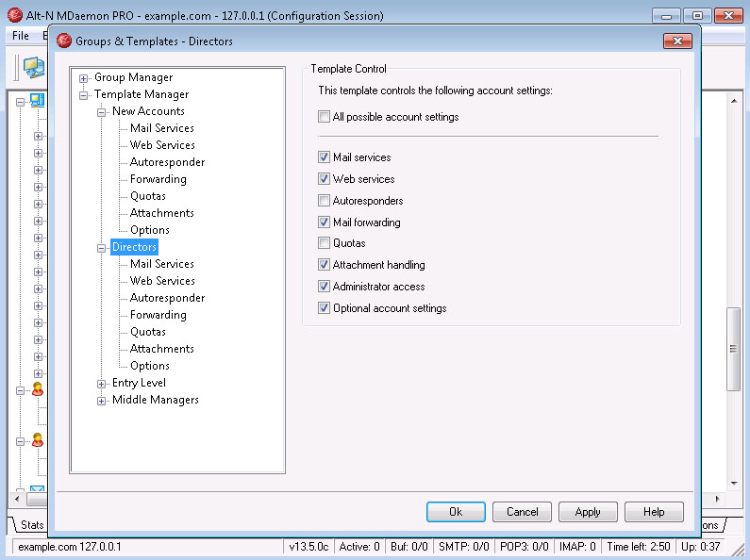The image size is (750, 560).
Task: Click the Time left: 2:50 status entry
Action: [639, 547]
